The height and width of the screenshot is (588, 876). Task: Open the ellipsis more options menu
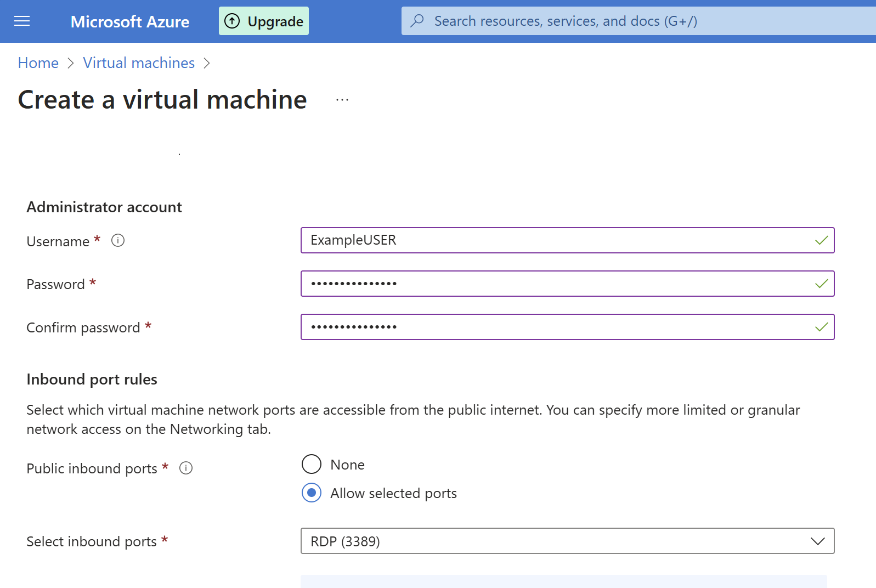(x=342, y=100)
